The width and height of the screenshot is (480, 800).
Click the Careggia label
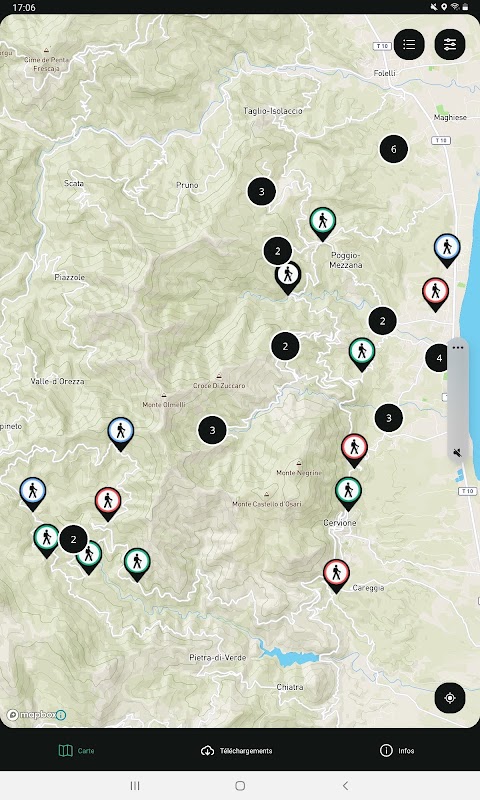click(x=368, y=588)
